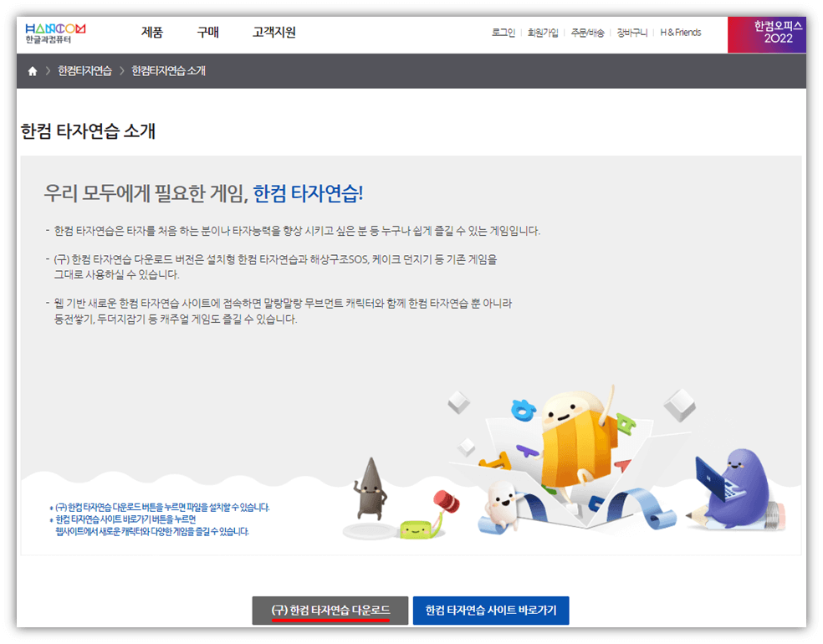Image resolution: width=823 pixels, height=644 pixels.
Task: Click 한컴타자연습 소개 breadcrumb item
Action: 168,71
